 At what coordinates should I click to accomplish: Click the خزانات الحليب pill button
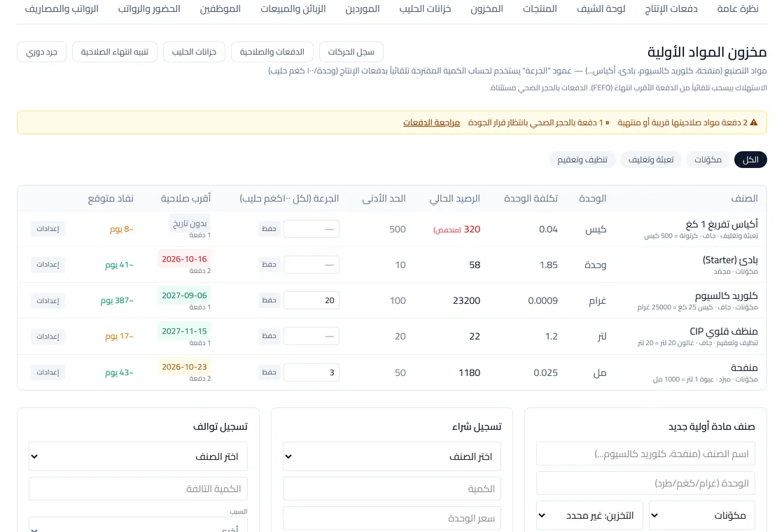tap(194, 52)
